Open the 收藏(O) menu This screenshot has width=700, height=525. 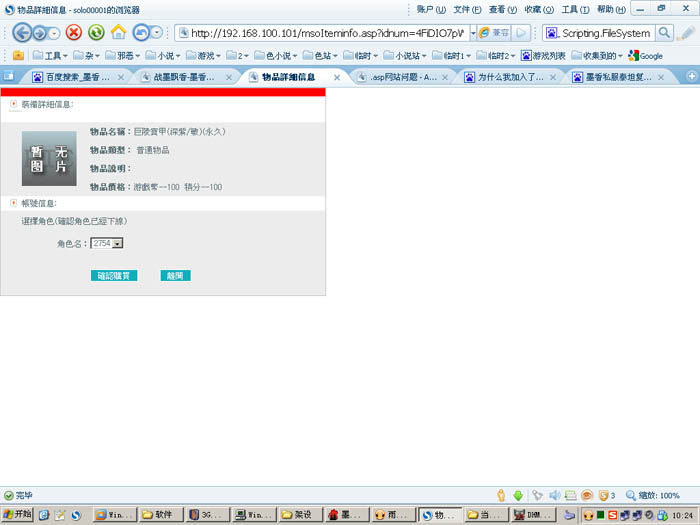[539, 9]
